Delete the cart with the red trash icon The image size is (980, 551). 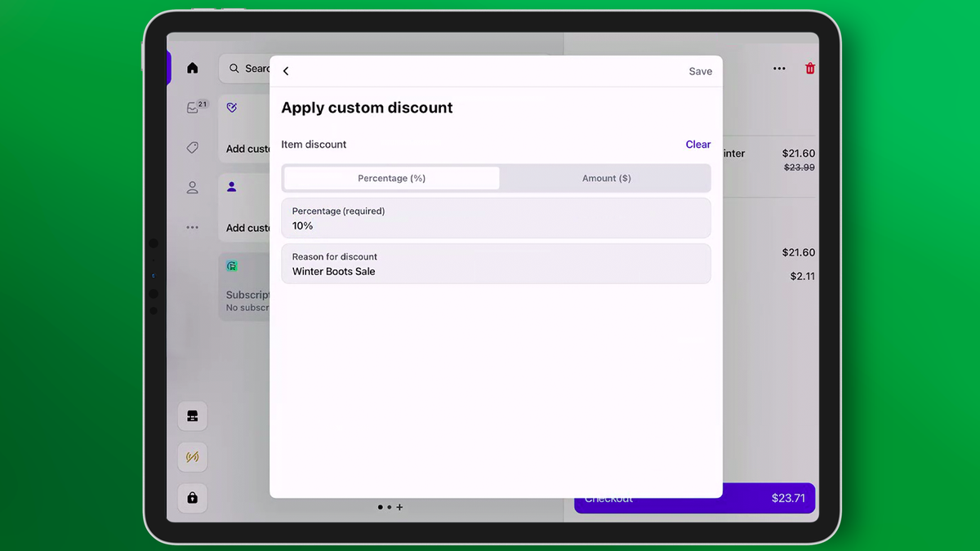point(810,69)
